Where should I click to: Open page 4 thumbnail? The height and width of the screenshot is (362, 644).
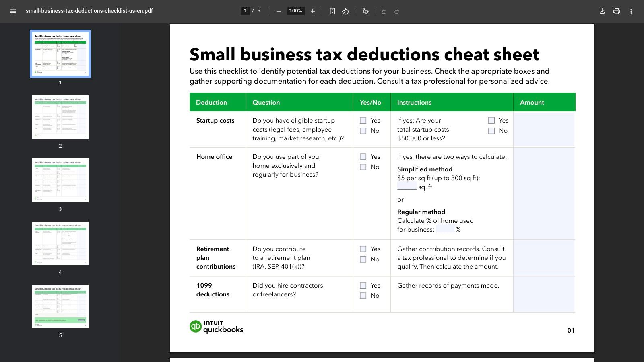[60, 243]
